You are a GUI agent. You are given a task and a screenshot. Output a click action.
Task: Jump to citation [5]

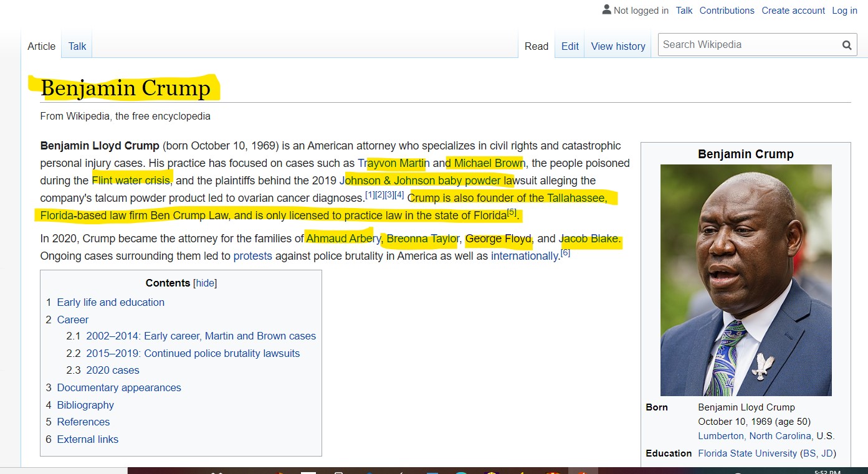coord(512,212)
